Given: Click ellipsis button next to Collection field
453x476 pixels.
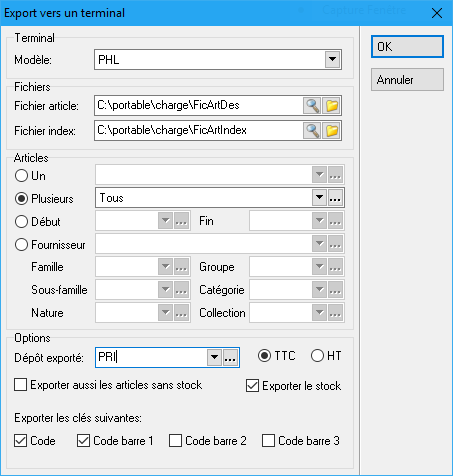Looking at the screenshot, I should pyautogui.click(x=335, y=313).
